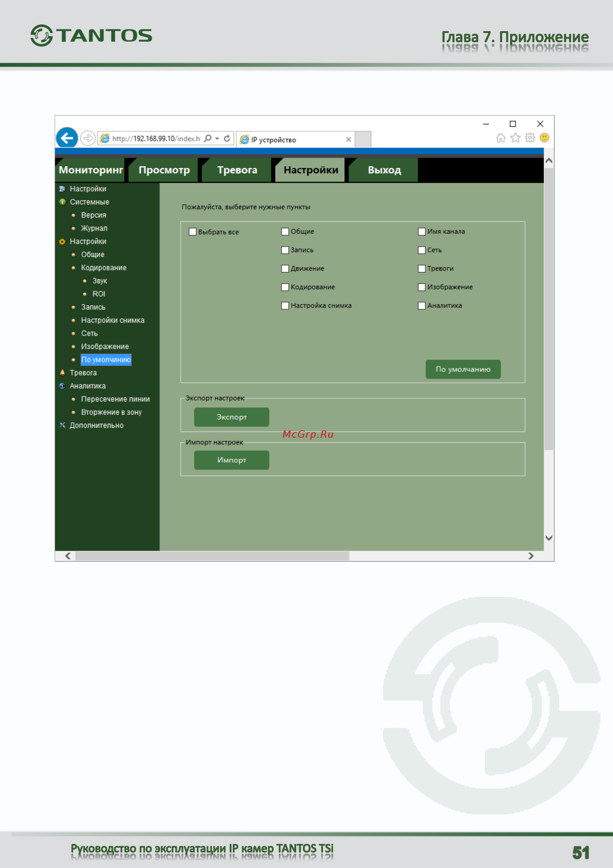Close the 'IP устройство' browser tab
613x868 pixels.
tap(349, 140)
